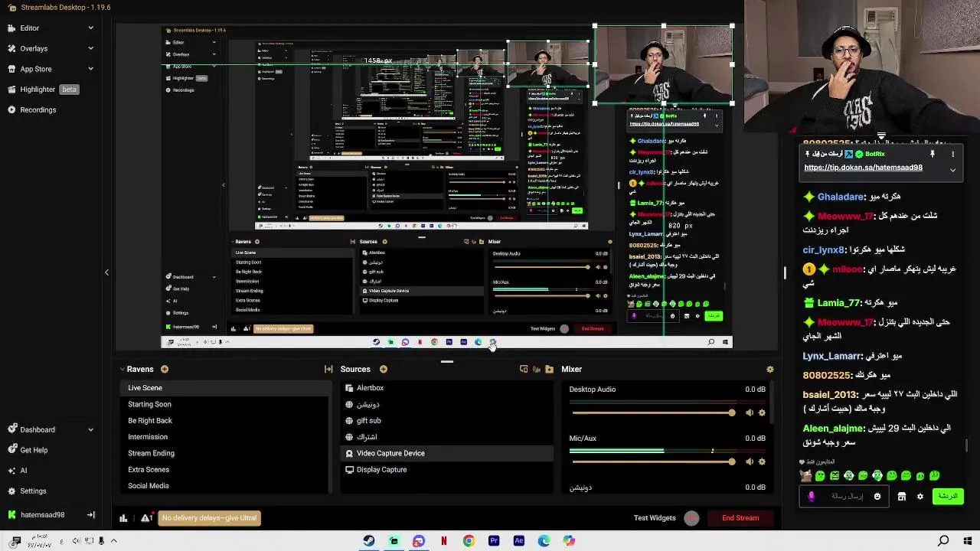Click the AI sidebar icon
Image resolution: width=980 pixels, height=551 pixels.
point(11,471)
